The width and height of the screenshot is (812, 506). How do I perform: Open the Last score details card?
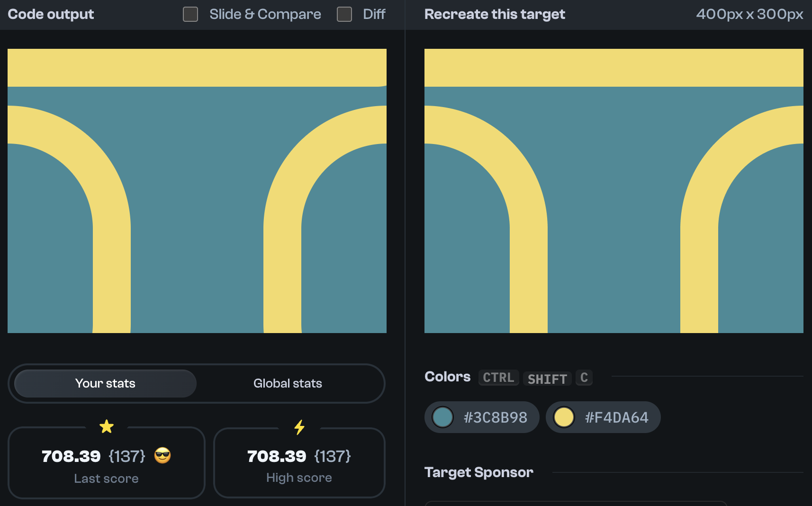coord(107,463)
